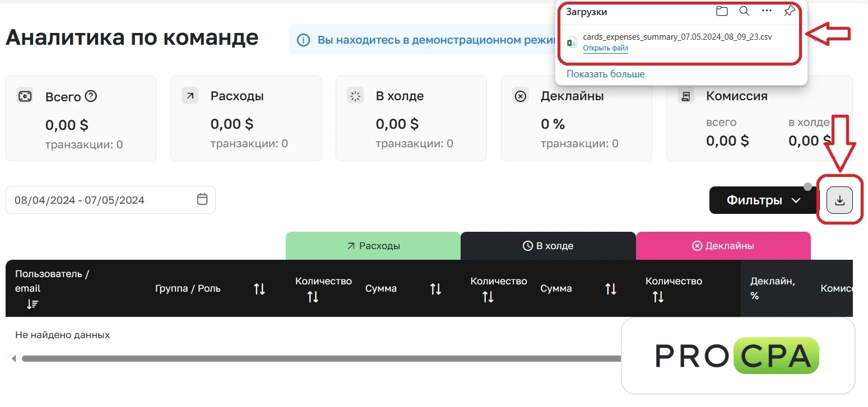Click the date range 08/04/2024 - 07/05/2024 field

(x=110, y=200)
